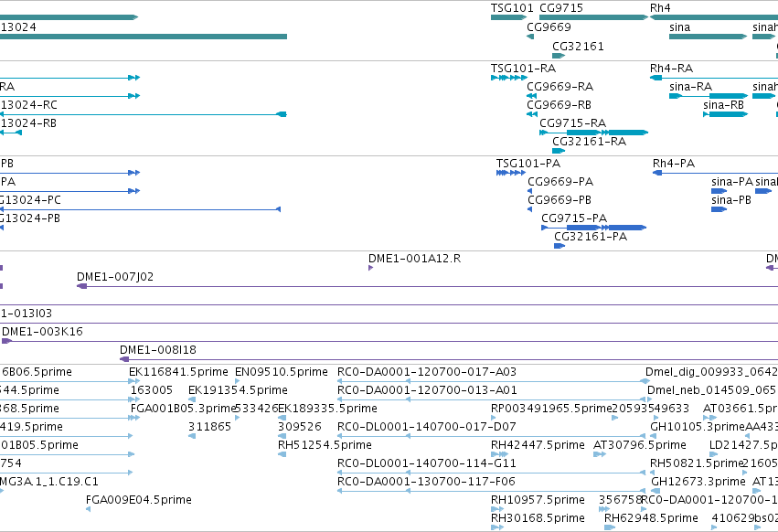
Task: Click the CG9715-PA protein feature
Action: [x=594, y=228]
